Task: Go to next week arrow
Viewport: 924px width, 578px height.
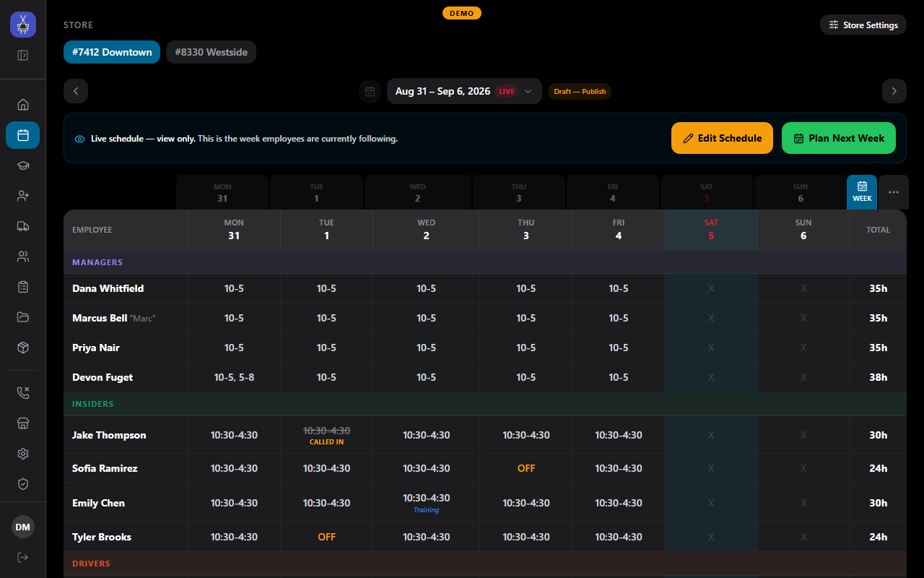Action: [894, 91]
